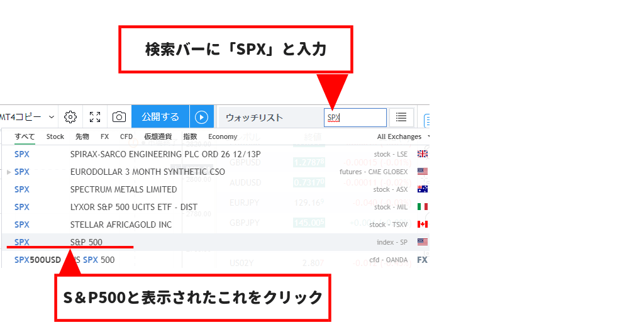Open chart settings gear icon
644x322 pixels.
point(70,117)
